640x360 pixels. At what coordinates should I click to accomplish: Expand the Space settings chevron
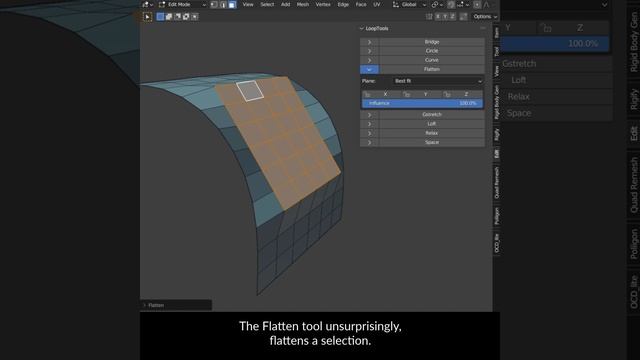369,142
